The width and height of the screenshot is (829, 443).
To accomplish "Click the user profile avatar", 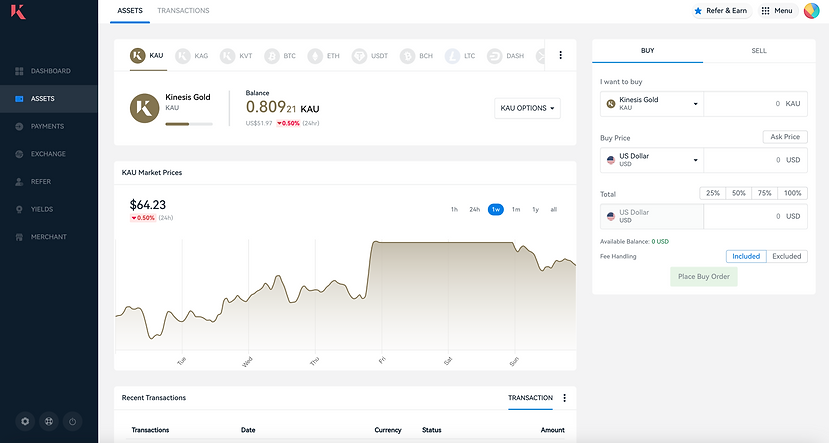I will pos(812,11).
